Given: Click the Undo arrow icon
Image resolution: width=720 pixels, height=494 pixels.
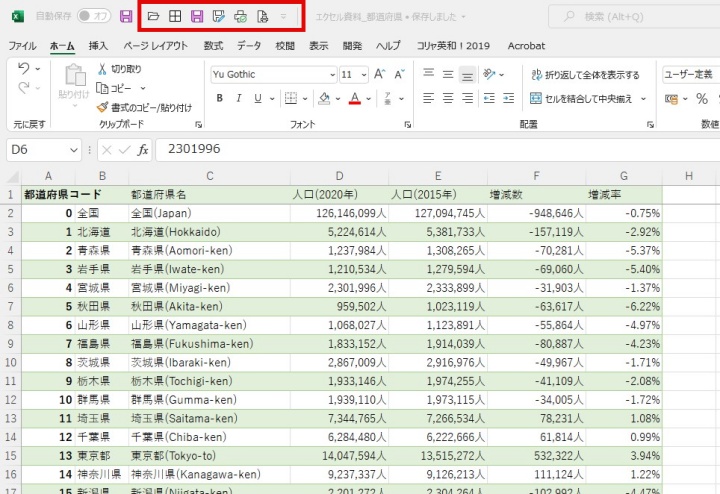Looking at the screenshot, I should 24,69.
